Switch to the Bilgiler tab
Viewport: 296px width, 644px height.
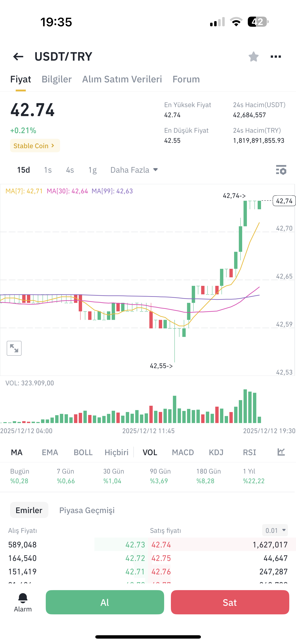(57, 79)
